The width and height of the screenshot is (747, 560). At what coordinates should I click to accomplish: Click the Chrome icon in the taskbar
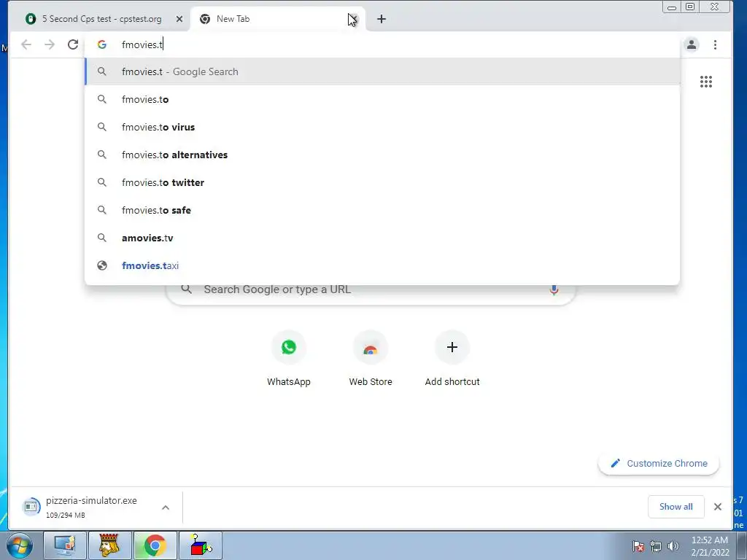coord(155,545)
